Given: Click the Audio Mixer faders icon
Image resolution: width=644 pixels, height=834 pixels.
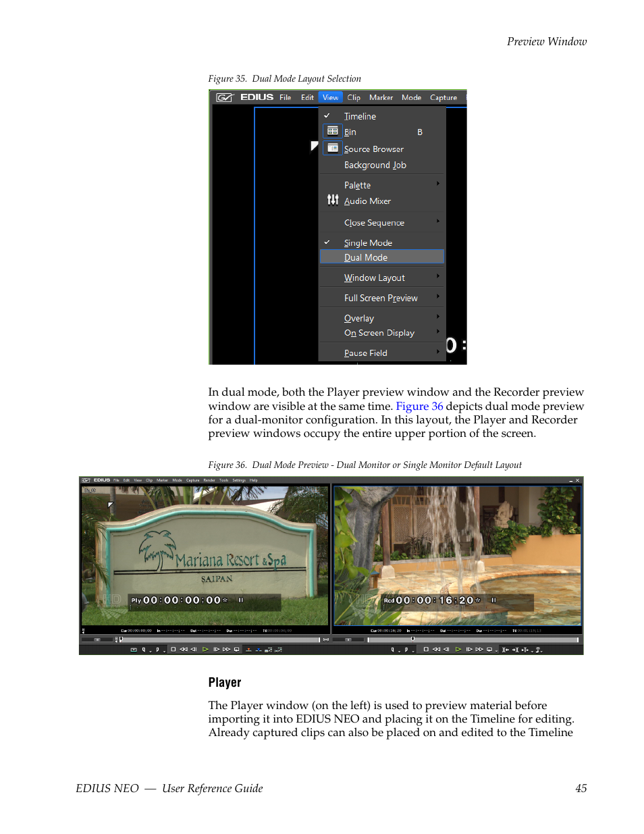Looking at the screenshot, I should pyautogui.click(x=333, y=200).
